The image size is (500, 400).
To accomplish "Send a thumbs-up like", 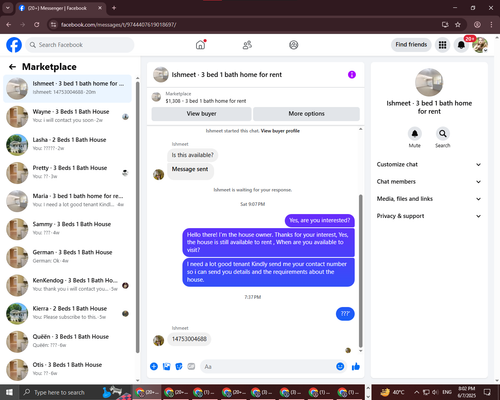I will [356, 367].
